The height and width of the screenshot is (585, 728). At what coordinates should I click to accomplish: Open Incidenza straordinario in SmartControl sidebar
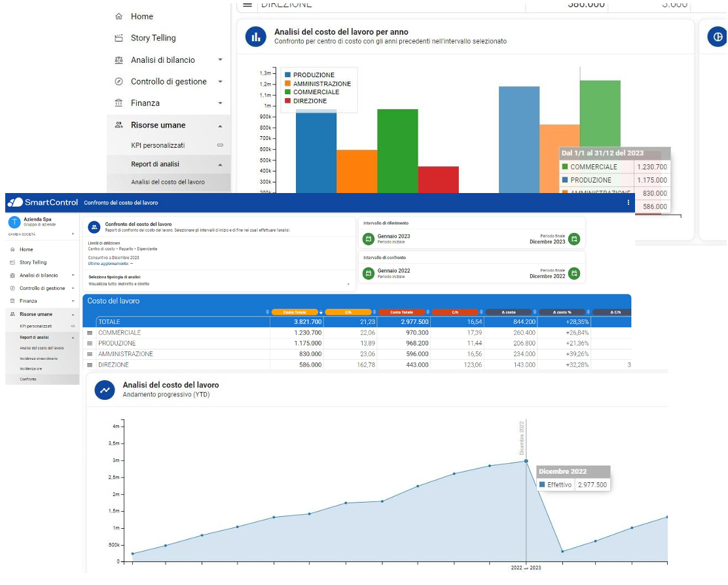click(39, 359)
